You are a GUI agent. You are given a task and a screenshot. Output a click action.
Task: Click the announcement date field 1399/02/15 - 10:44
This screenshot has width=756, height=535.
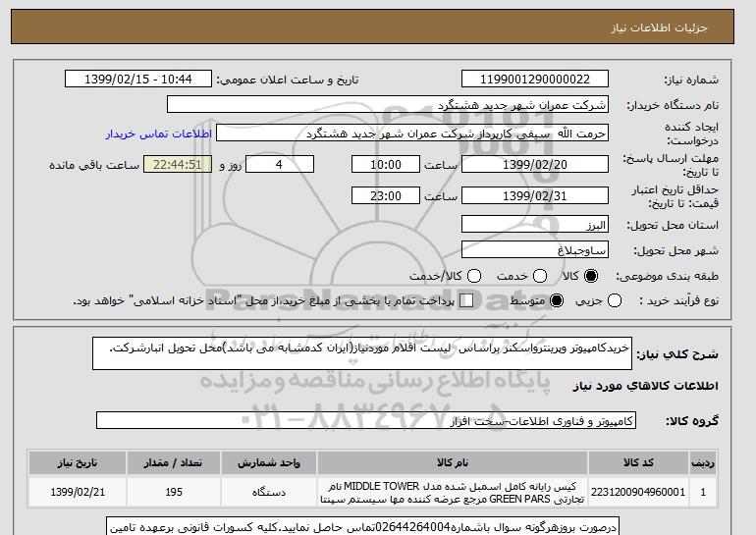(x=138, y=80)
